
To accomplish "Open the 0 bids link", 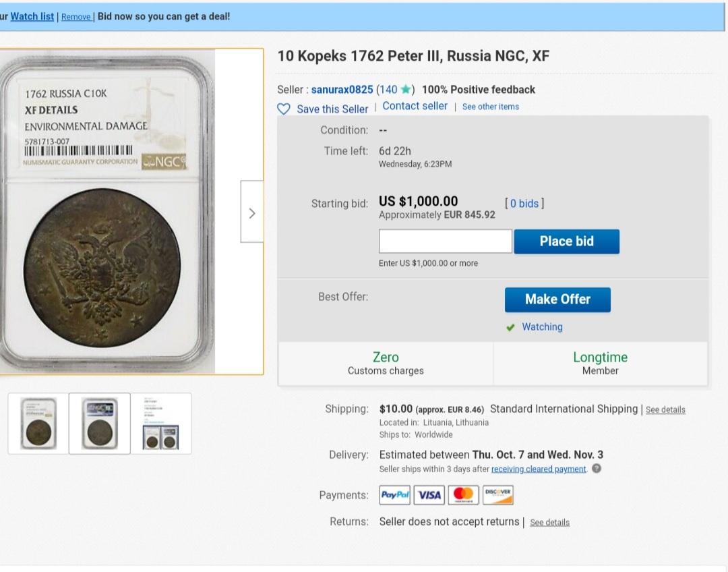I will [x=524, y=204].
